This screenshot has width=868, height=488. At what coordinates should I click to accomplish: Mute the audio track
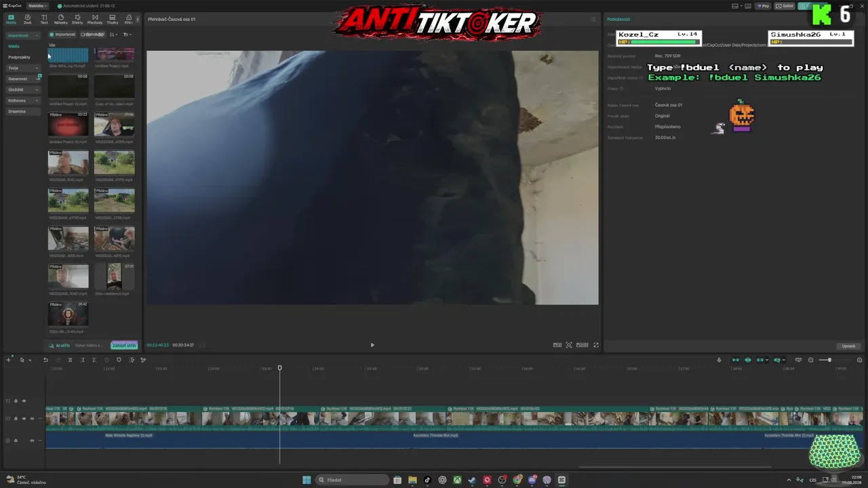[32, 441]
